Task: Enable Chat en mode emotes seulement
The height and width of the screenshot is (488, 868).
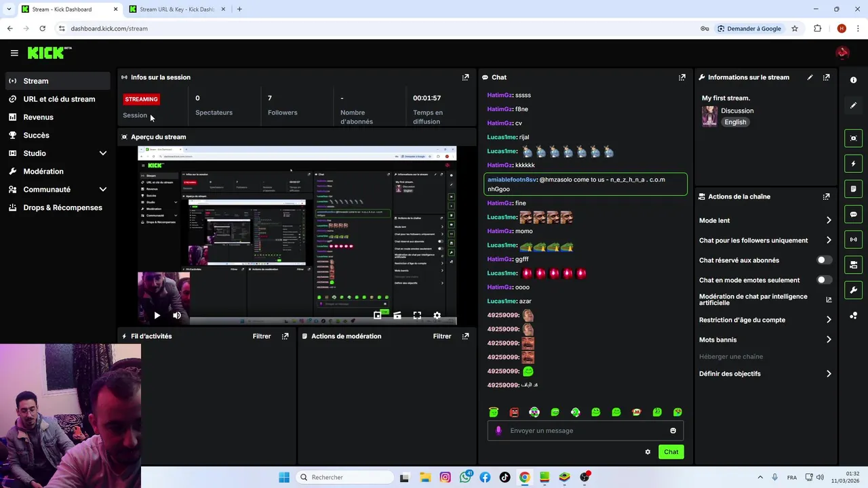Action: pyautogui.click(x=824, y=280)
